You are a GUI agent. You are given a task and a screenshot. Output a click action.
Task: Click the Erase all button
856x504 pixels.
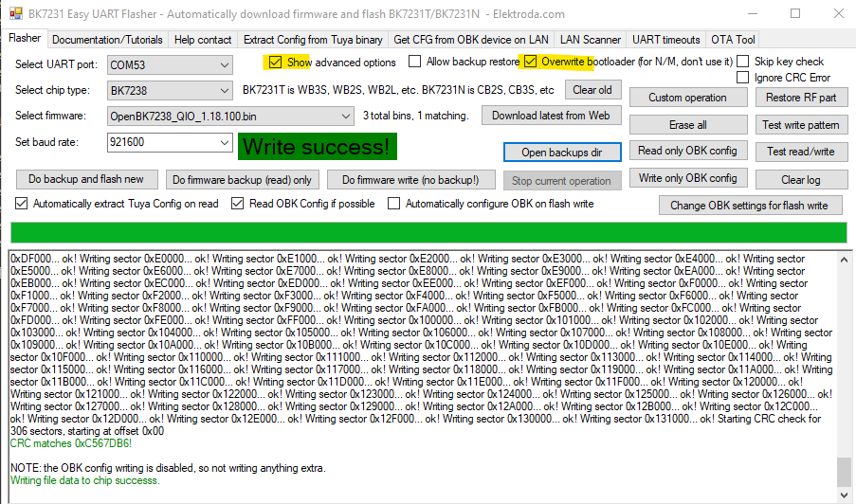[x=687, y=125]
